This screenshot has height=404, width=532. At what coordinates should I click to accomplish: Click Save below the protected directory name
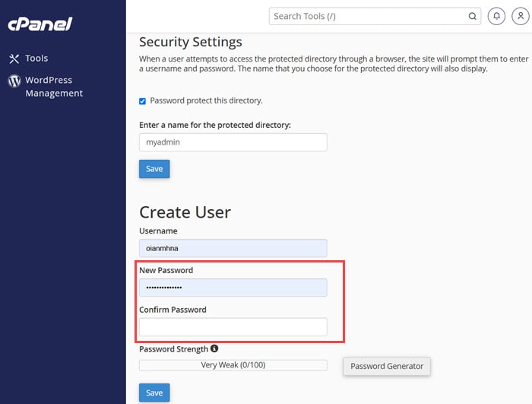click(154, 169)
